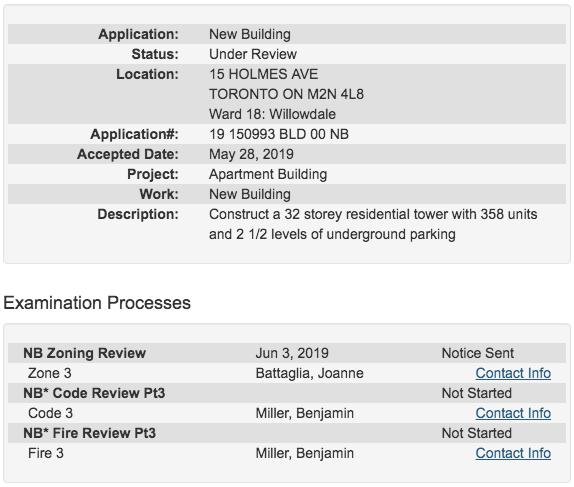Open Contact Info for Code 3 reviewer

pyautogui.click(x=513, y=413)
